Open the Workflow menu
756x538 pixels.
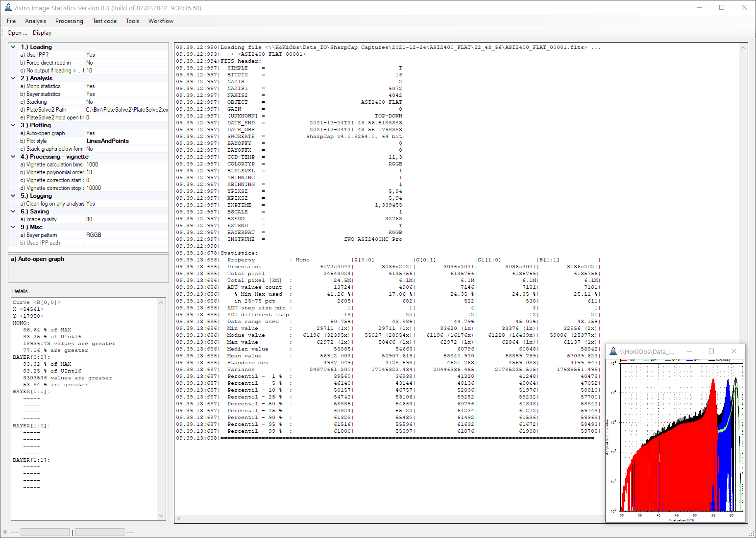[161, 21]
